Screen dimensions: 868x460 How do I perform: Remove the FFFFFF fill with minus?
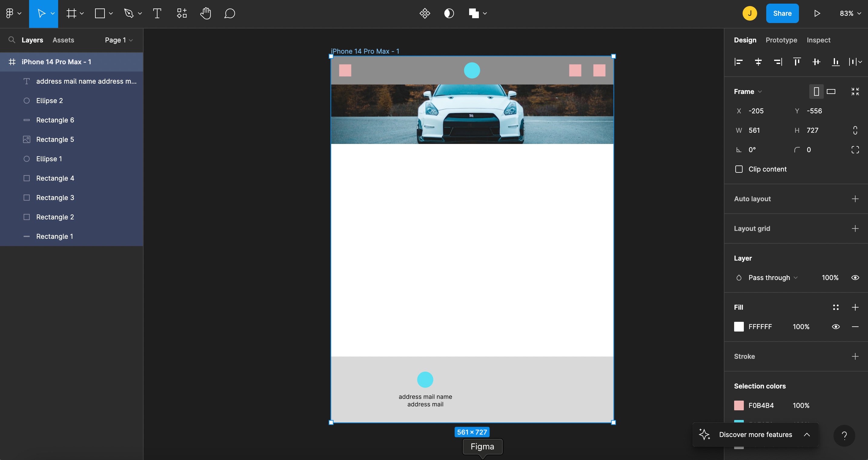click(x=855, y=326)
